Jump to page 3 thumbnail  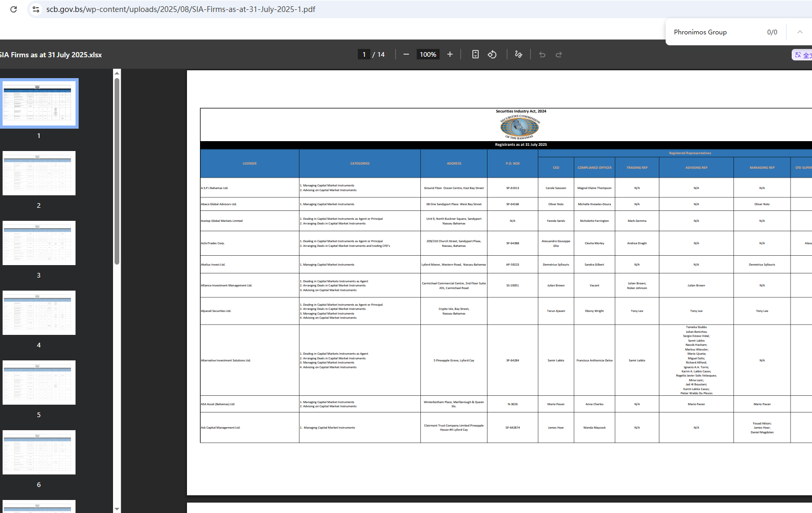(x=39, y=243)
